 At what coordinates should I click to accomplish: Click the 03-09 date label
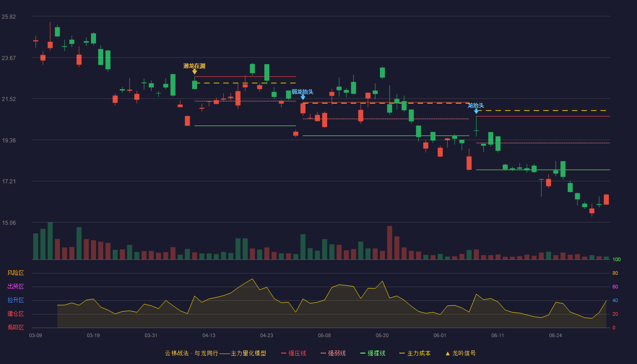click(35, 335)
